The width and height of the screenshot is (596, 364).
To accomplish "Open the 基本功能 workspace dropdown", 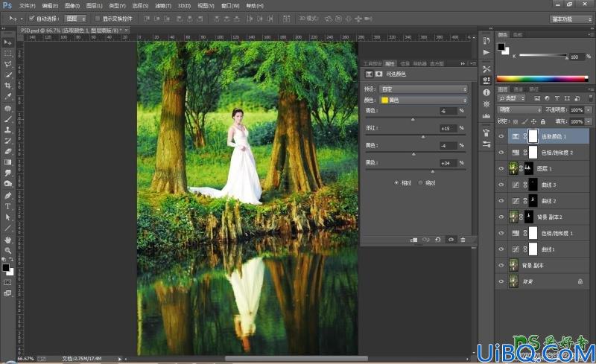I will click(571, 19).
